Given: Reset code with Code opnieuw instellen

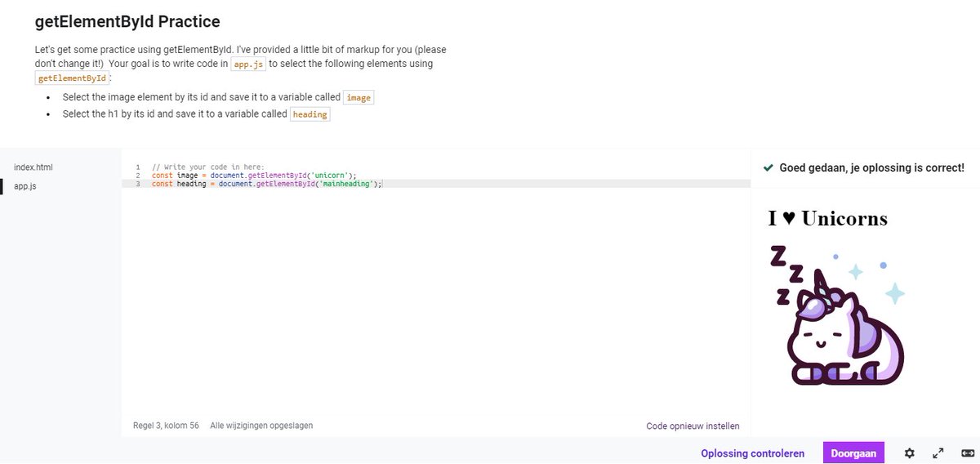Looking at the screenshot, I should click(693, 426).
